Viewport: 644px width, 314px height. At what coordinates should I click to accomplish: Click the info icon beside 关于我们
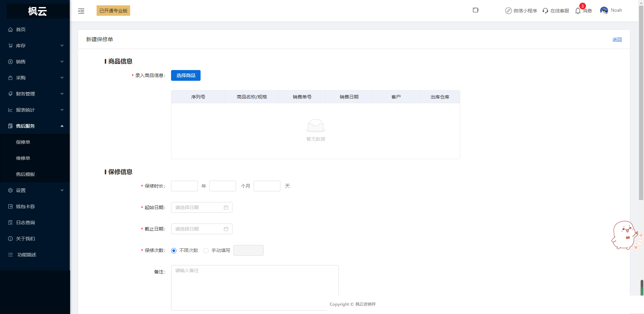tap(10, 239)
